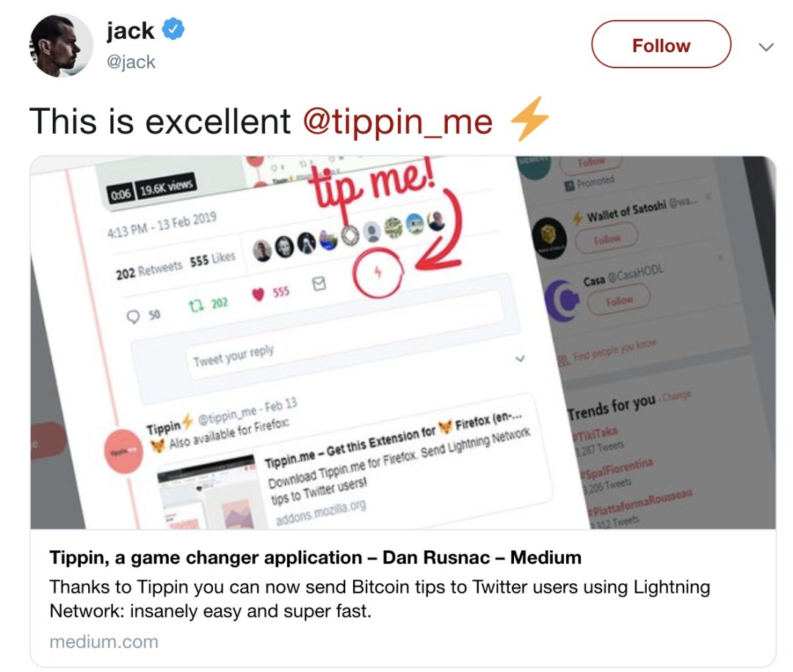Click the Follow button for jack

[x=661, y=45]
